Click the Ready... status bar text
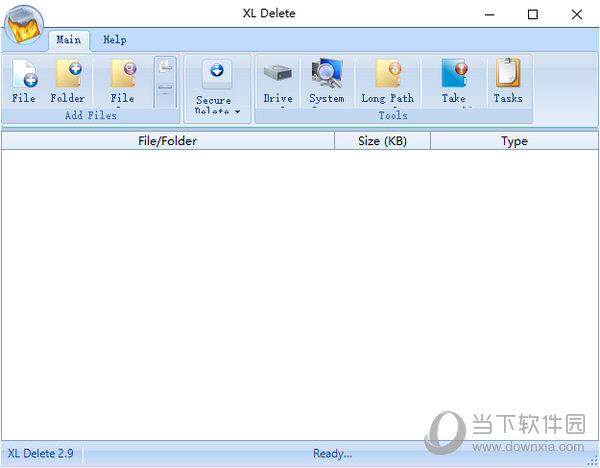 point(332,454)
